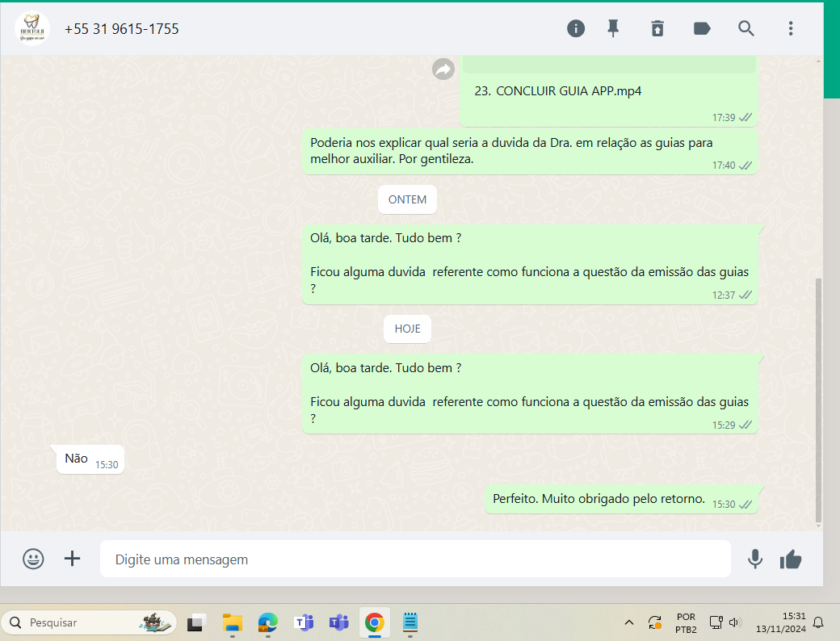Viewport: 840px width, 641px height.
Task: Click the trash delete icon in chat header
Action: pos(657,28)
